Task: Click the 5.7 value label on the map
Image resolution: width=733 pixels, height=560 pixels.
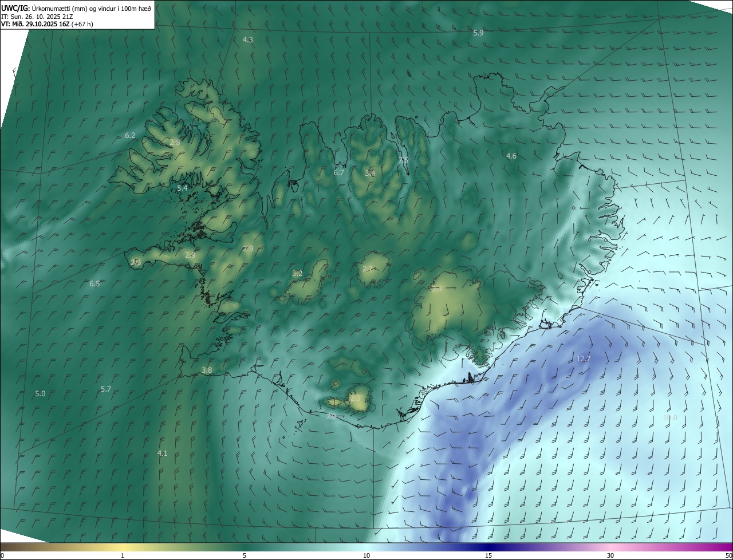Action: [106, 389]
